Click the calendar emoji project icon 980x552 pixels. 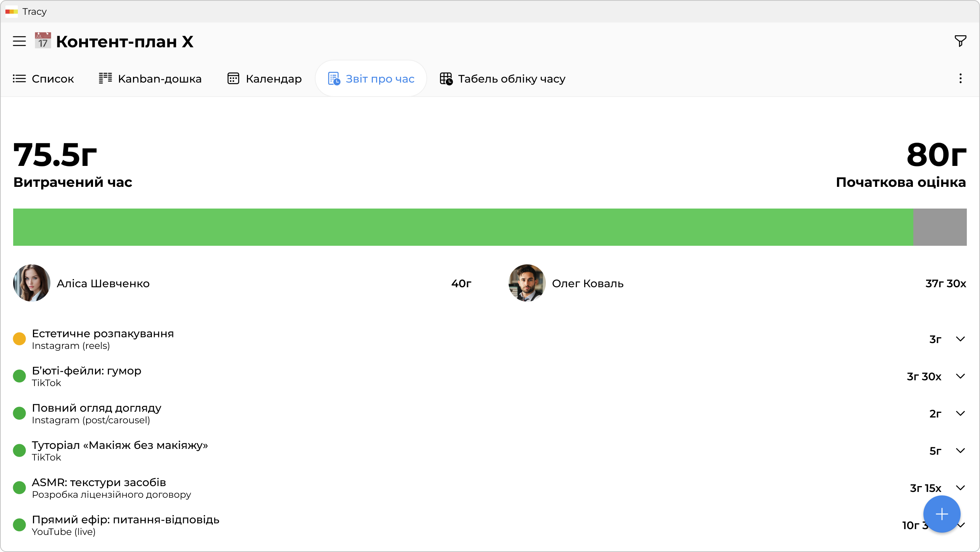point(43,41)
